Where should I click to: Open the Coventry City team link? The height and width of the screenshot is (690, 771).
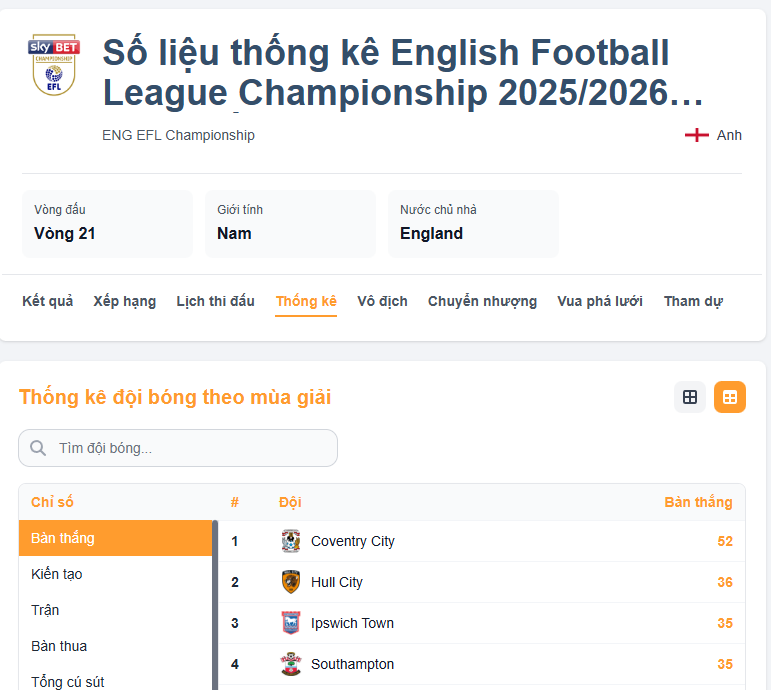(x=353, y=541)
